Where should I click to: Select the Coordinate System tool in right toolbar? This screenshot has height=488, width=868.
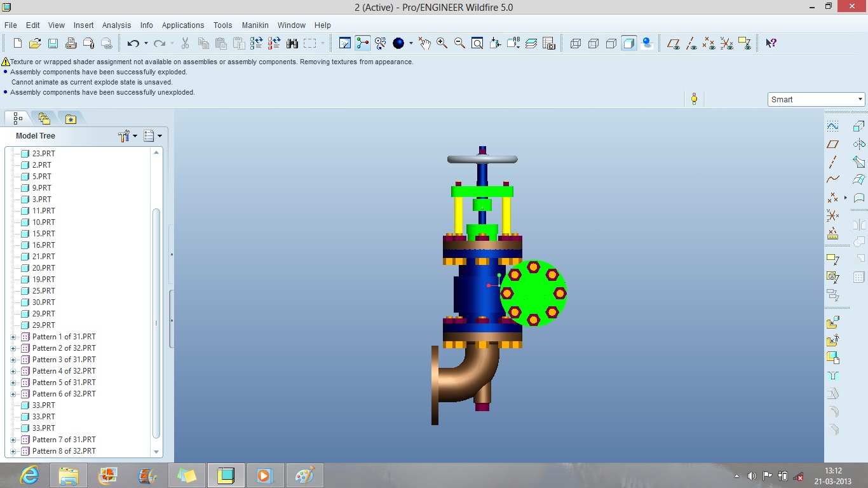(x=833, y=215)
